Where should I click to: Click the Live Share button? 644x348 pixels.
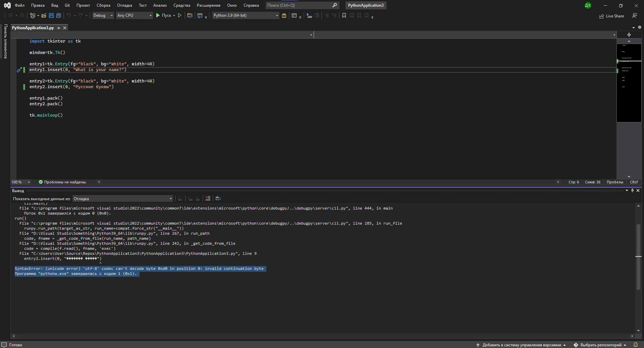[612, 16]
